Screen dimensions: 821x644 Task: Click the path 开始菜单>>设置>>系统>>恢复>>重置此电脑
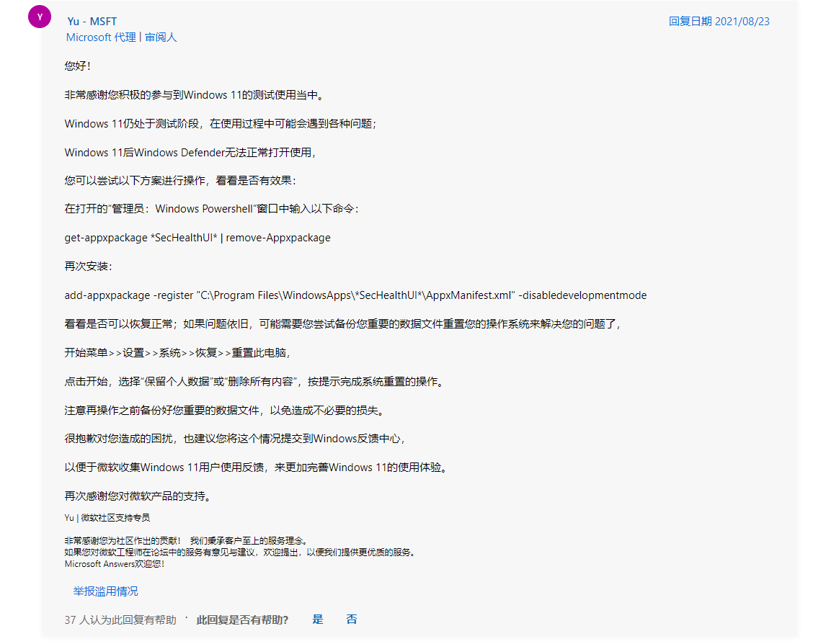coord(177,352)
